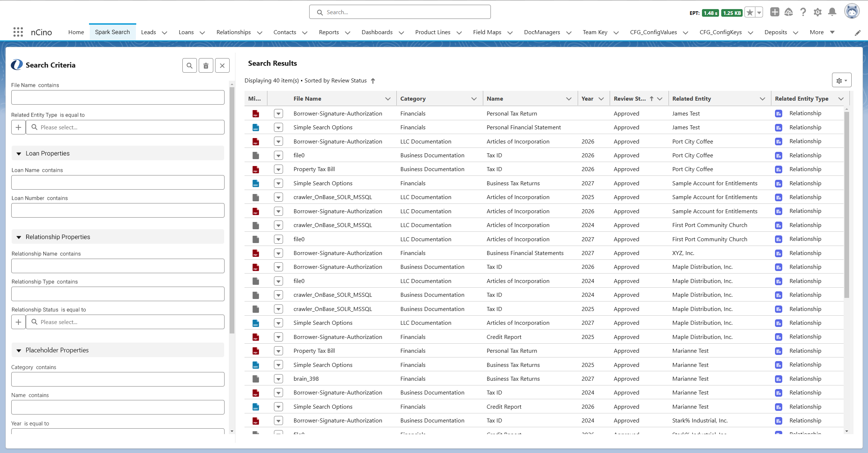
Task: Open the Salesforce Help question mark icon
Action: point(803,12)
